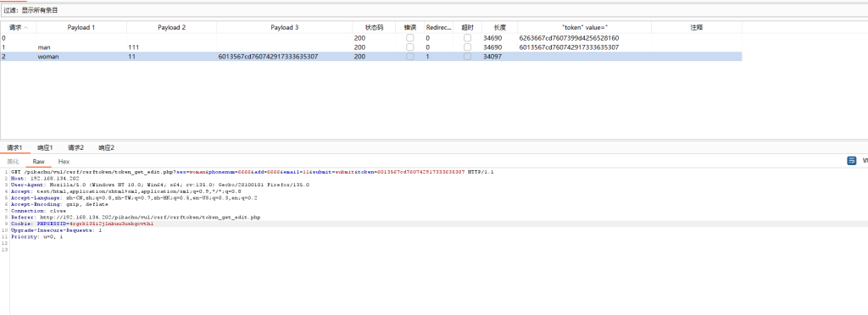Tick the 超时 checkbox for request 1
The height and width of the screenshot is (315, 868).
point(468,47)
